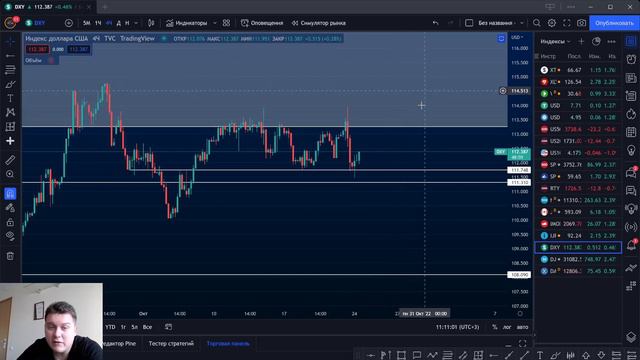Open the Тестер стратегий tab
The image size is (640, 360).
point(171,344)
